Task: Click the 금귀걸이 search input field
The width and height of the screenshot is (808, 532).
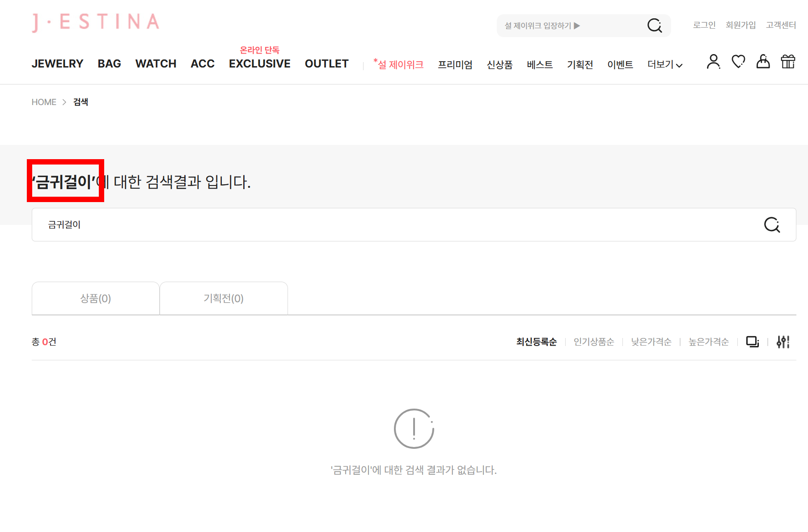Action: 393,225
